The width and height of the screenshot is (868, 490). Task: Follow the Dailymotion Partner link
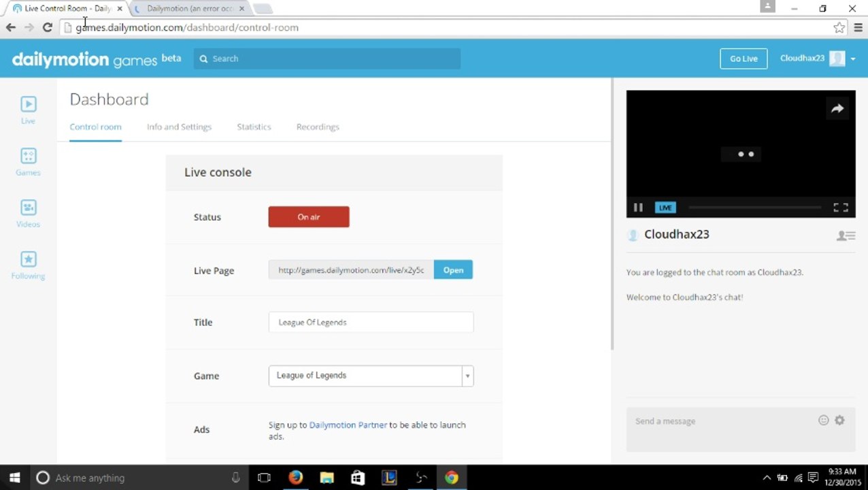(348, 425)
